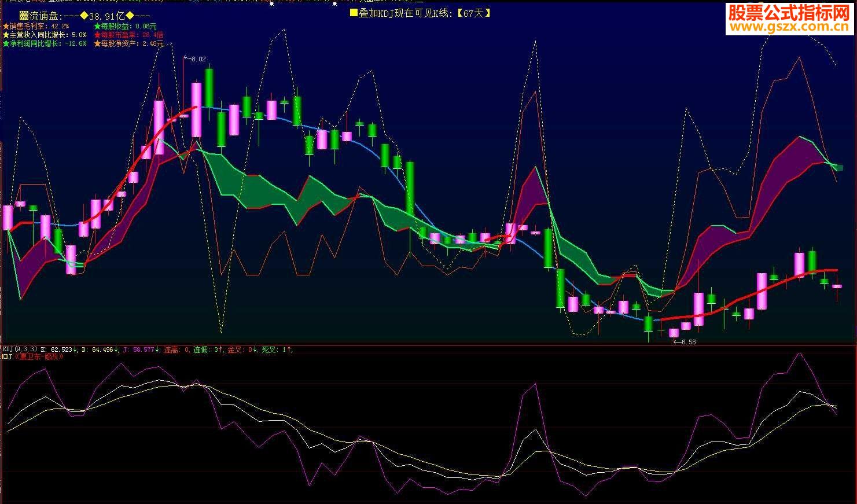The image size is (857, 504).
Task: Click the orange star beside 每股净资产
Action: pyautogui.click(x=97, y=43)
